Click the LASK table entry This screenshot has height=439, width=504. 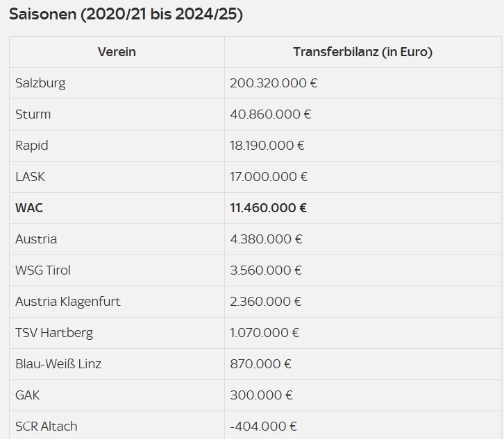click(x=30, y=177)
